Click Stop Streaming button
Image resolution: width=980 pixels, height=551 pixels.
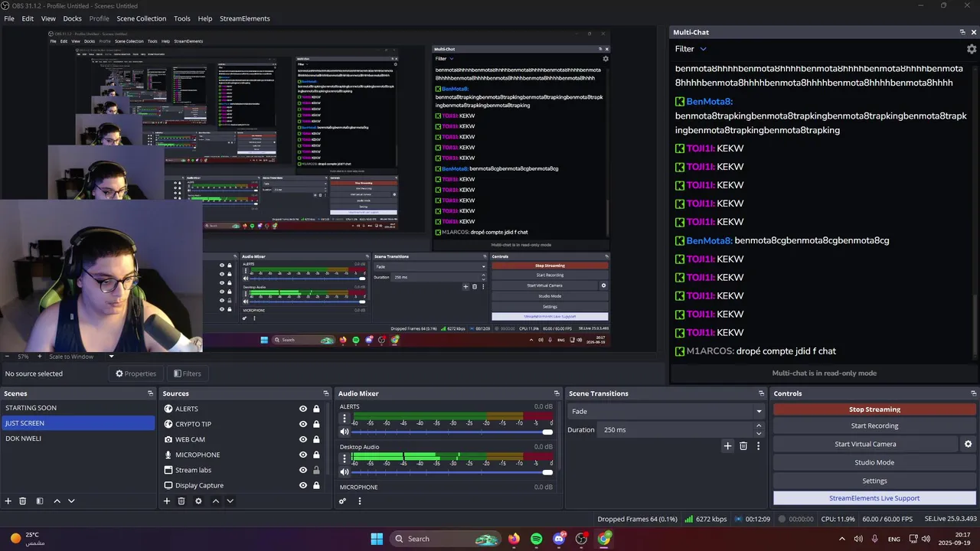click(874, 409)
